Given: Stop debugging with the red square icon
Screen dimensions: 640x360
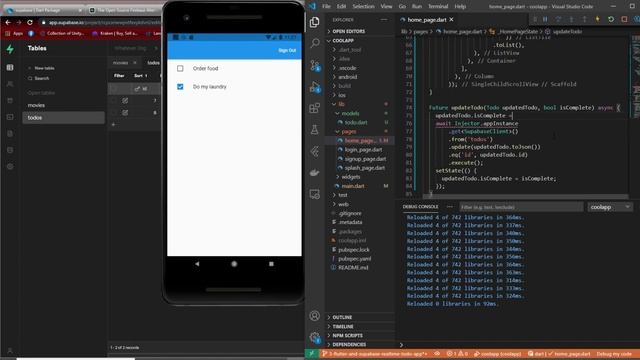Looking at the screenshot, I should (x=624, y=19).
